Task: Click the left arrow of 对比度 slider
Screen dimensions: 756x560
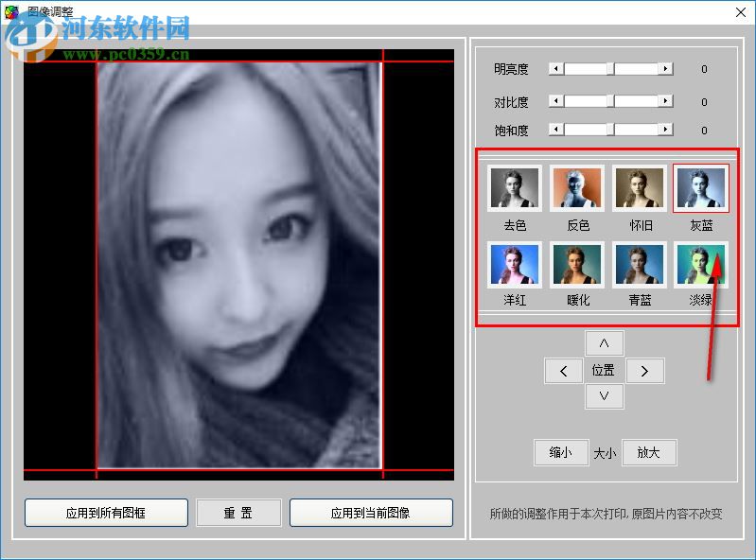Action: click(556, 101)
